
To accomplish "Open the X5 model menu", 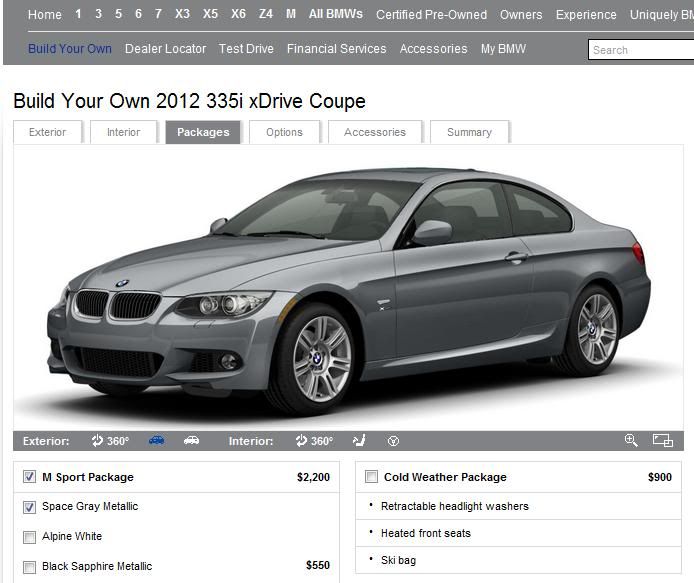I will click(210, 14).
